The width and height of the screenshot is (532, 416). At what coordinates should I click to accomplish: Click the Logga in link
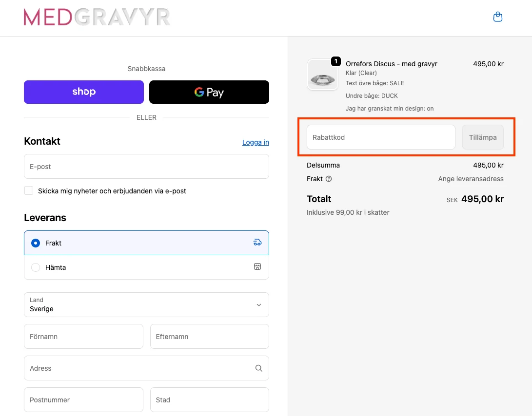click(256, 142)
